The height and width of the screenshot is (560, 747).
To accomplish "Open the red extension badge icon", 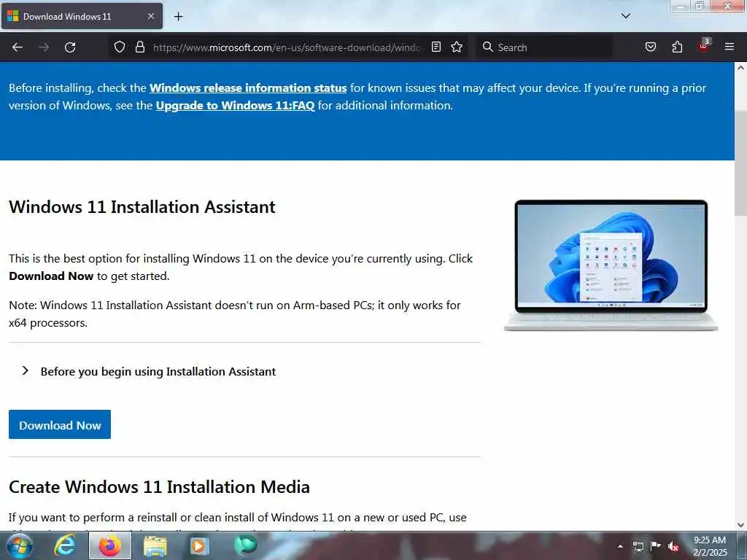I will 704,45.
